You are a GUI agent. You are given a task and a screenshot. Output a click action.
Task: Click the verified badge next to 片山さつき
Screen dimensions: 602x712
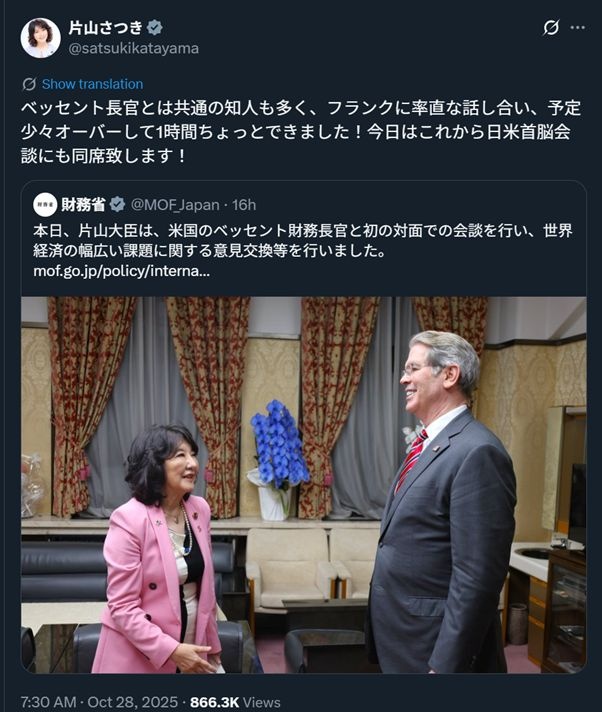(x=155, y=28)
